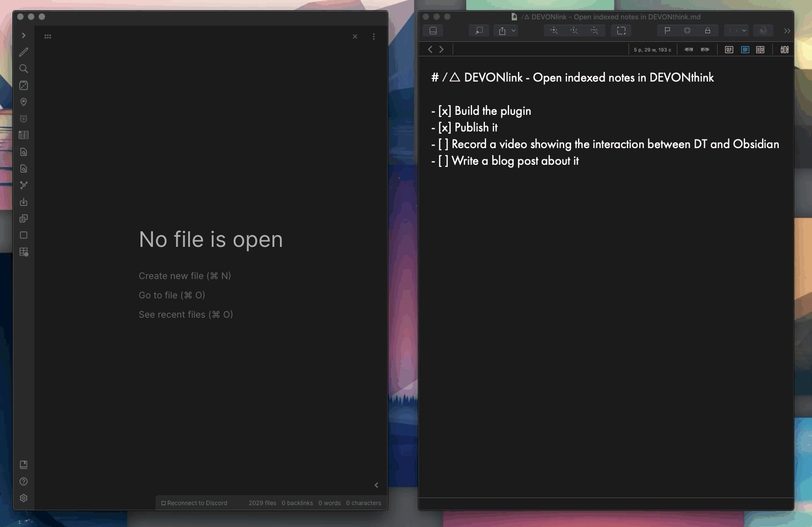Open the Share button's dropdown arrow
Image resolution: width=812 pixels, height=527 pixels.
(513, 31)
